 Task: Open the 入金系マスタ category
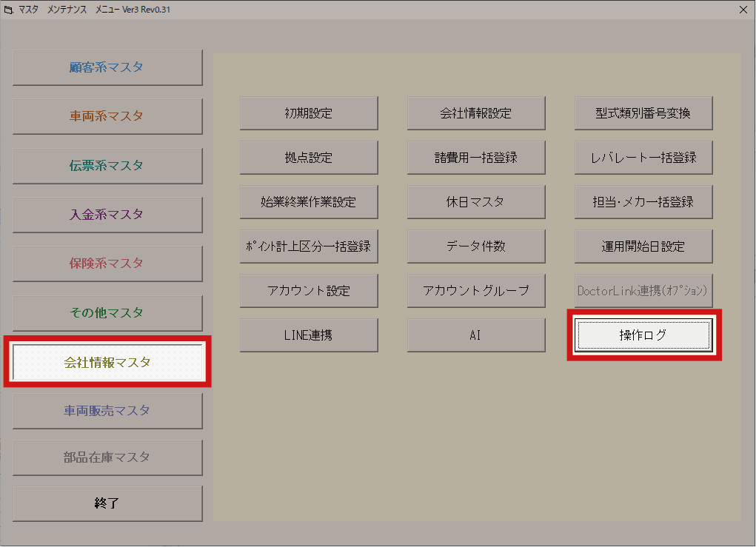[107, 215]
